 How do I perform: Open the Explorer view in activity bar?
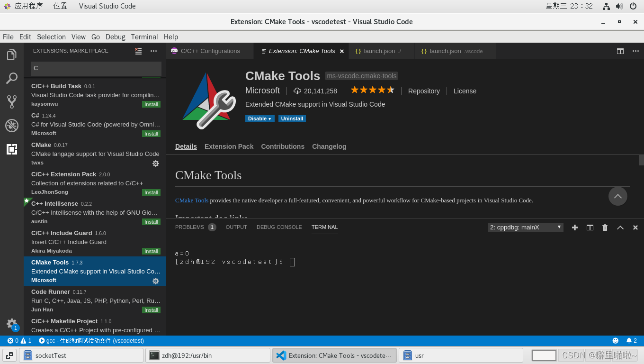pyautogui.click(x=12, y=55)
